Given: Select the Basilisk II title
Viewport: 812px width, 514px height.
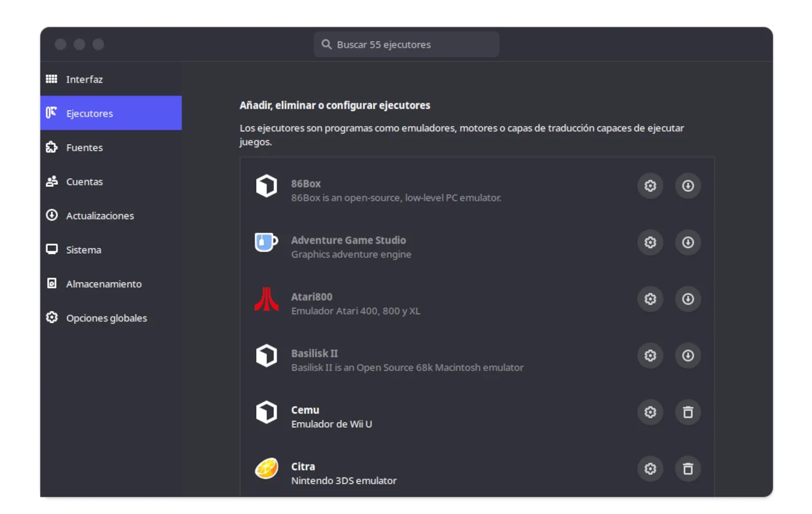Looking at the screenshot, I should (315, 353).
